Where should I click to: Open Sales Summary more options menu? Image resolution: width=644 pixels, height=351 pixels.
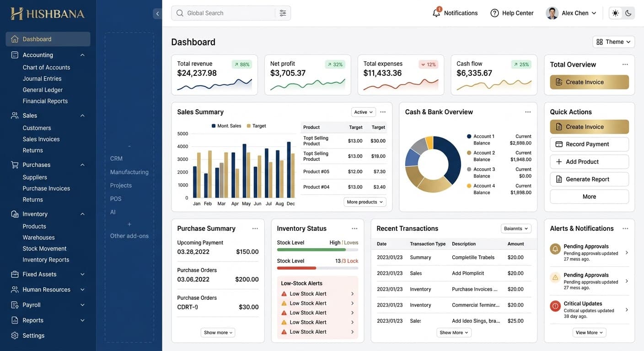[x=383, y=112]
